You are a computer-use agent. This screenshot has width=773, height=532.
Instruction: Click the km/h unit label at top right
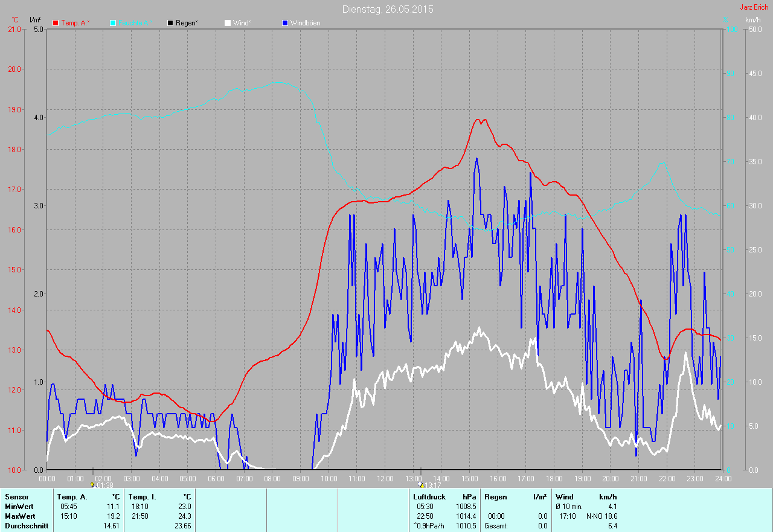(752, 20)
